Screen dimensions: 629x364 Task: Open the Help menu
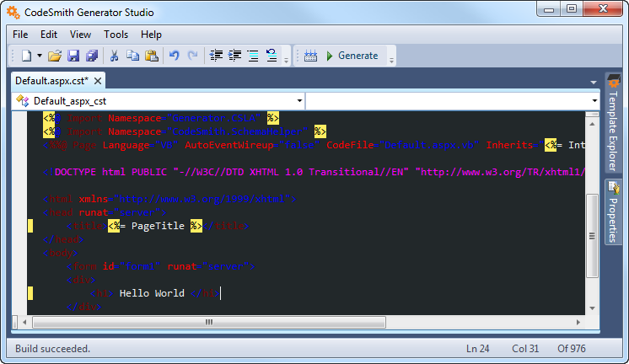(x=151, y=35)
